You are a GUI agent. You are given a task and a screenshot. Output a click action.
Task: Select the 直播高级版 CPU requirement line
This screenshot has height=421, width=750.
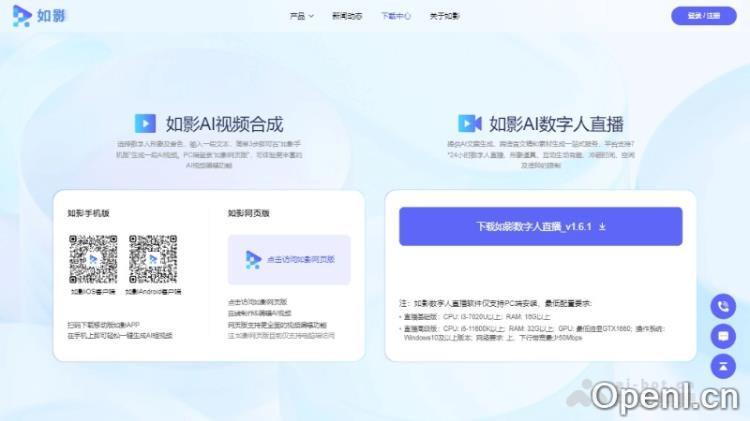(x=532, y=333)
